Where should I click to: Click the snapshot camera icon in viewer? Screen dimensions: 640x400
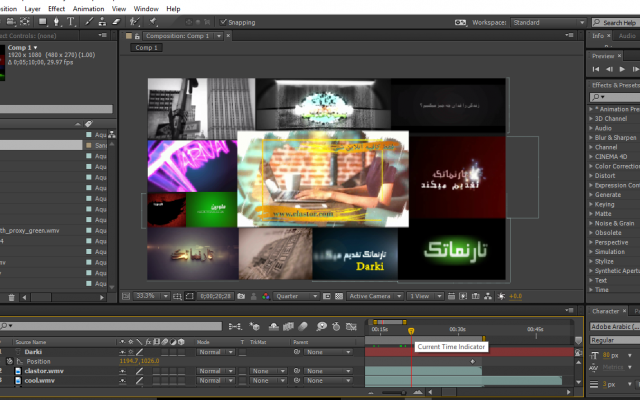pyautogui.click(x=241, y=296)
